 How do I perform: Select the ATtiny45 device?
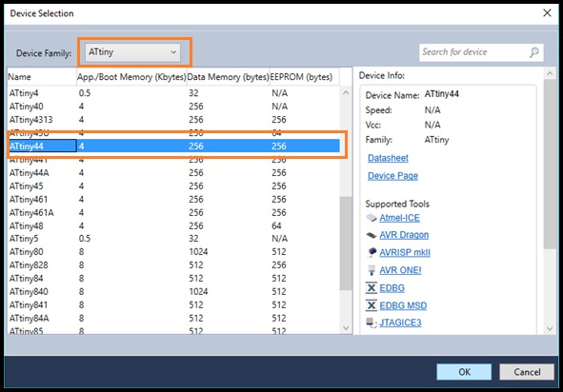click(173, 186)
